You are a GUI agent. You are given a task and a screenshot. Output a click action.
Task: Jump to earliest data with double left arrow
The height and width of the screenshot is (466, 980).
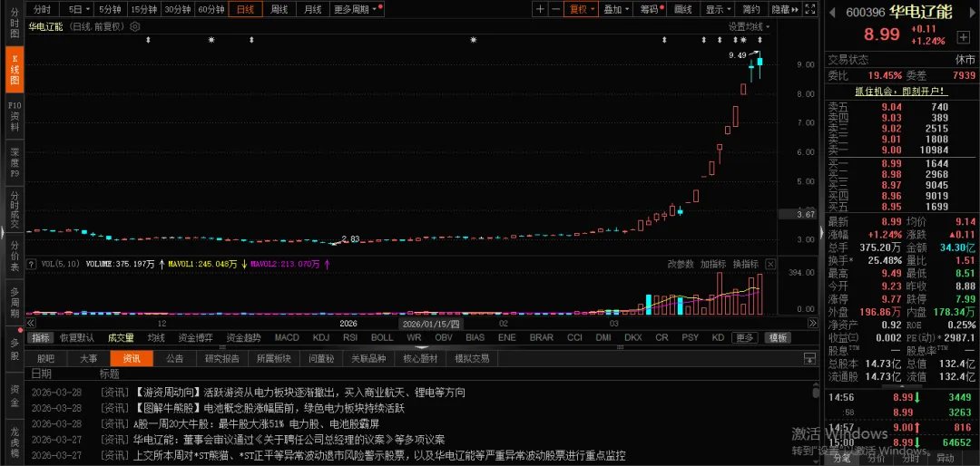(31, 323)
